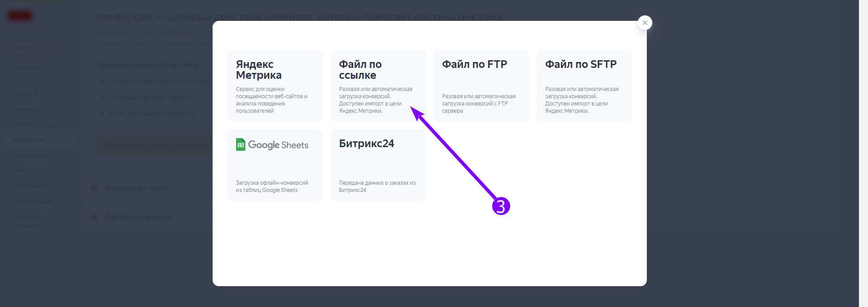Select the Яндекс Метрика source card
Viewport: 868px width, 307px height.
tap(275, 86)
